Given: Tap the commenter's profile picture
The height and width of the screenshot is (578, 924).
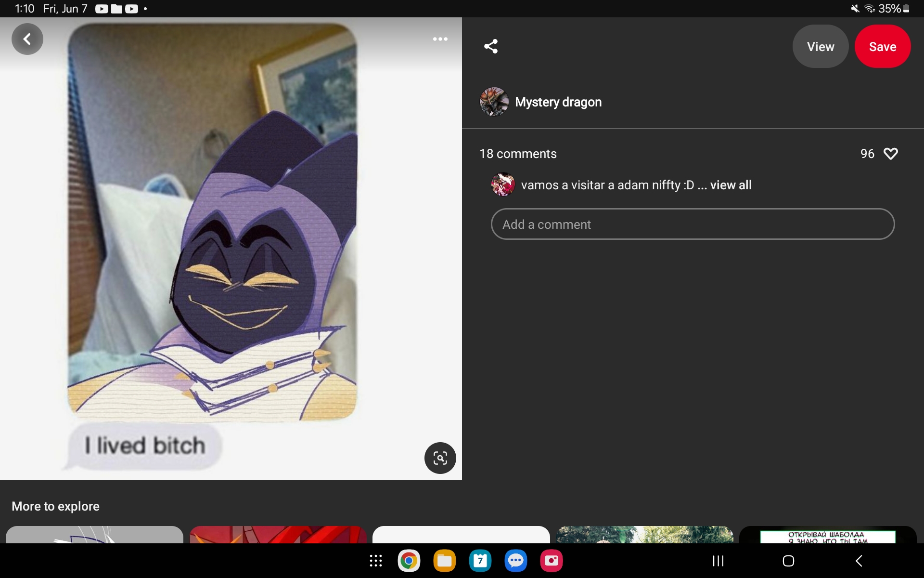Looking at the screenshot, I should tap(503, 185).
